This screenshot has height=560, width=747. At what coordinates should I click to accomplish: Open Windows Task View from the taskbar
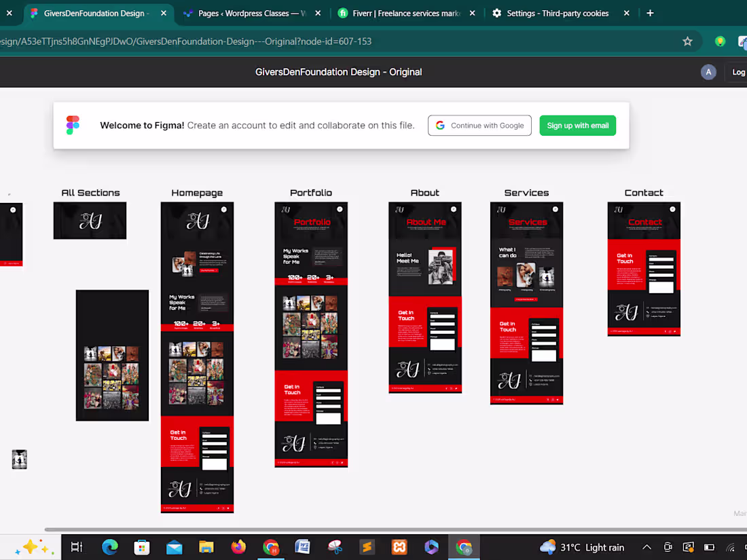[77, 546]
